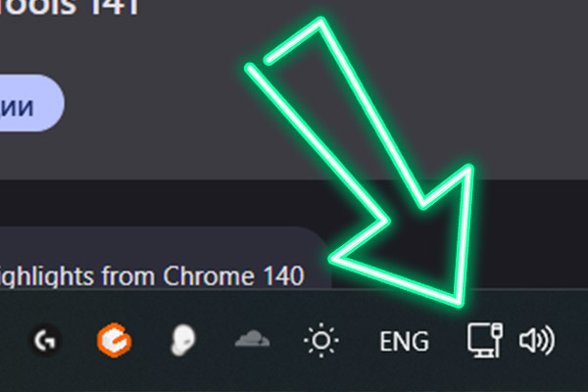Open the Cloudflare WARP cloud tray icon

(252, 339)
